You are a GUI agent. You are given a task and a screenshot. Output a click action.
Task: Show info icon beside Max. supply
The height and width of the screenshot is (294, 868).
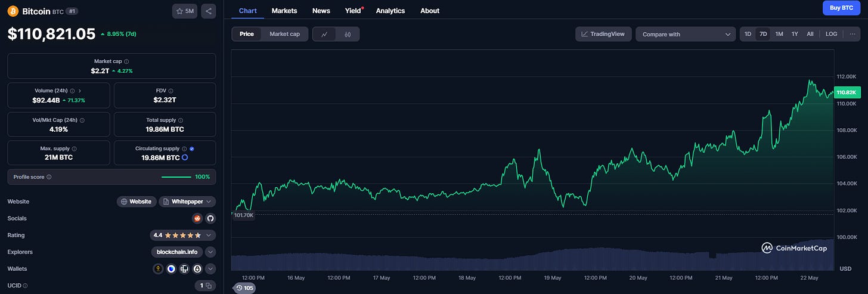(74, 148)
